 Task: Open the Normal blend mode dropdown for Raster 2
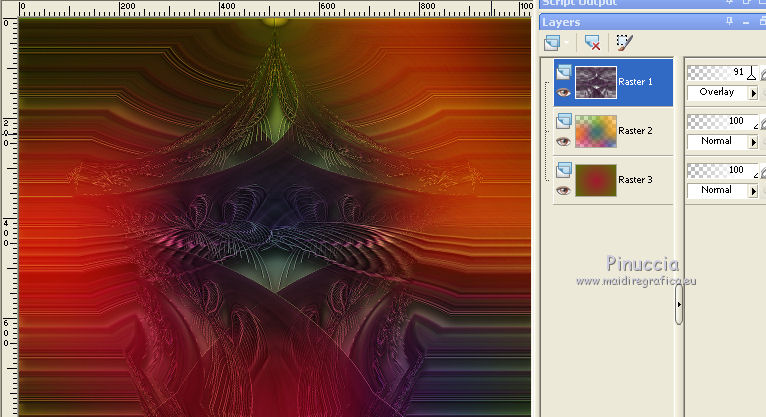pyautogui.click(x=753, y=142)
